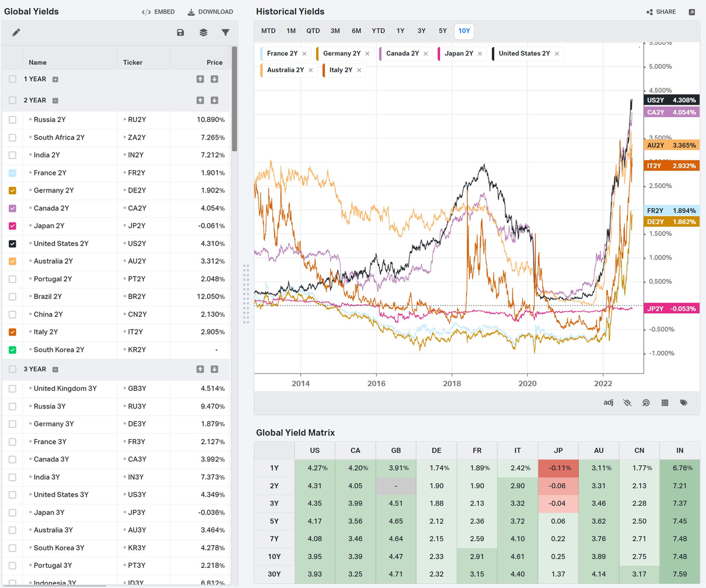This screenshot has height=588, width=706.
Task: Click the tags icon below chart
Action: (684, 403)
